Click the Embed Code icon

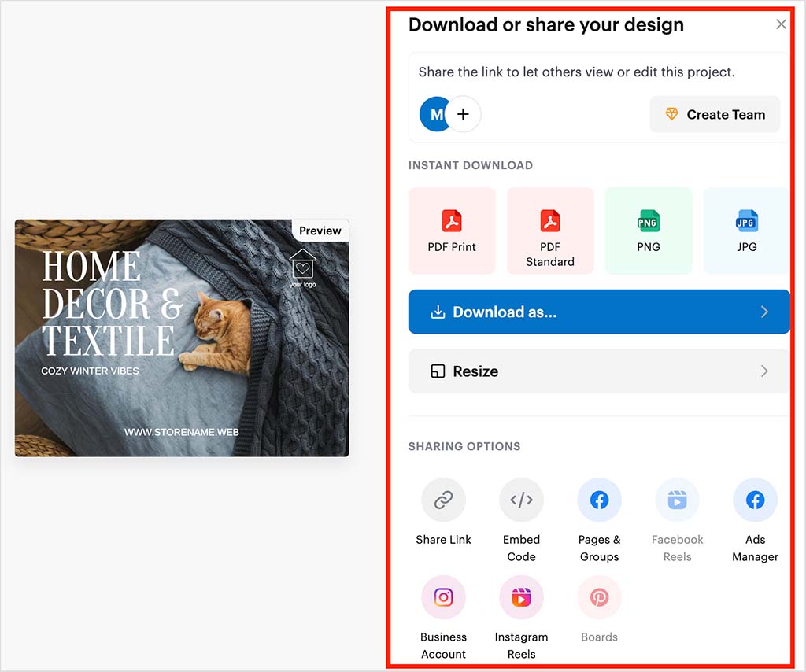click(521, 500)
